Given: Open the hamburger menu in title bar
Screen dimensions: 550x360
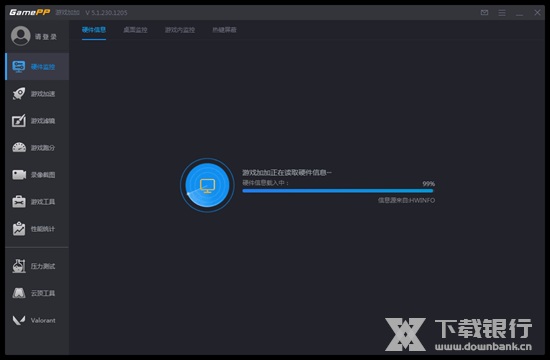Looking at the screenshot, I should [x=502, y=13].
